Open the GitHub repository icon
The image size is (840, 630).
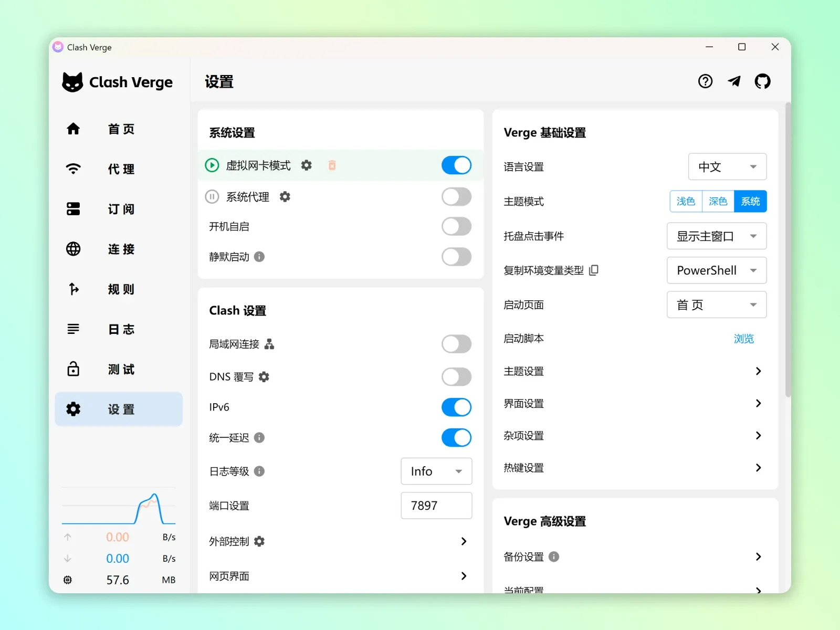pyautogui.click(x=762, y=81)
